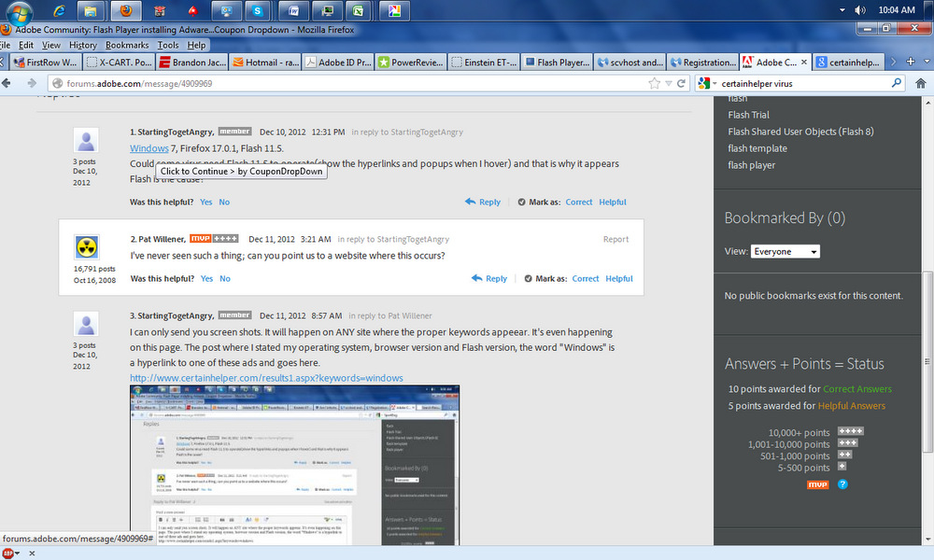Vote Yes on Pat Willener's post helpfulness
The height and width of the screenshot is (560, 934).
tap(206, 278)
